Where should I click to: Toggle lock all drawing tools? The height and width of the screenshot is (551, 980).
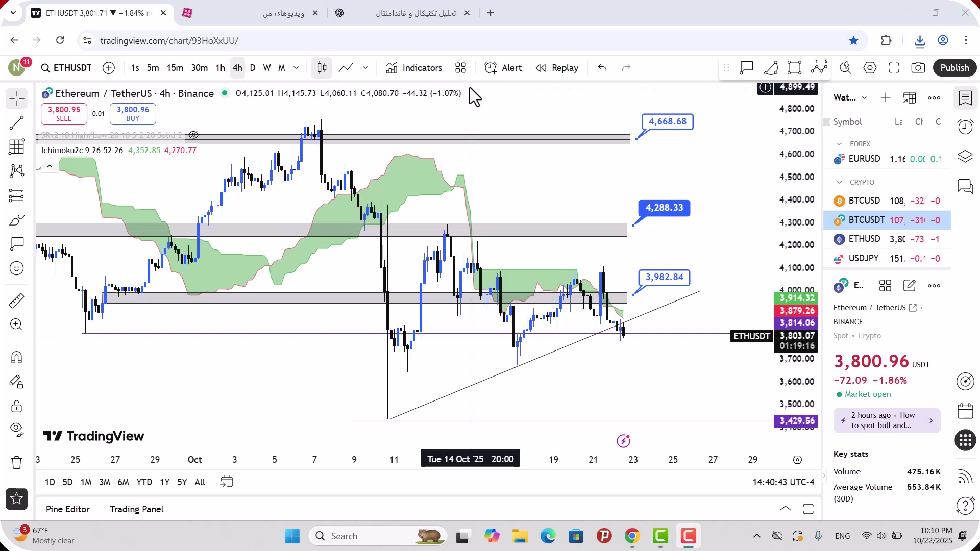pyautogui.click(x=17, y=406)
